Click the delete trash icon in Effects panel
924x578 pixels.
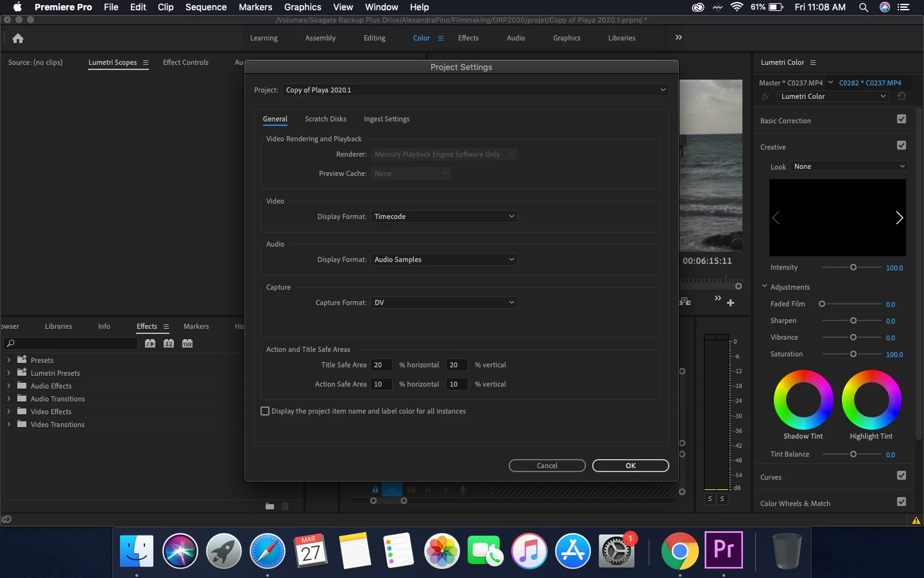286,507
